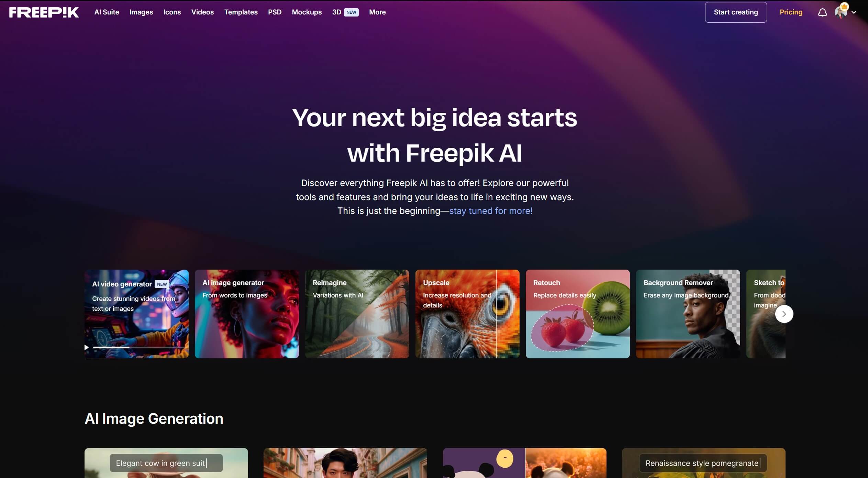The height and width of the screenshot is (478, 868).
Task: Open the Pricing link
Action: point(791,12)
